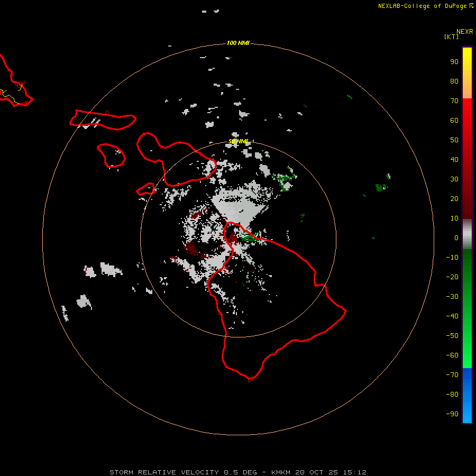Click the -40 value on the color scale
476x476 pixels.
pyautogui.click(x=452, y=316)
